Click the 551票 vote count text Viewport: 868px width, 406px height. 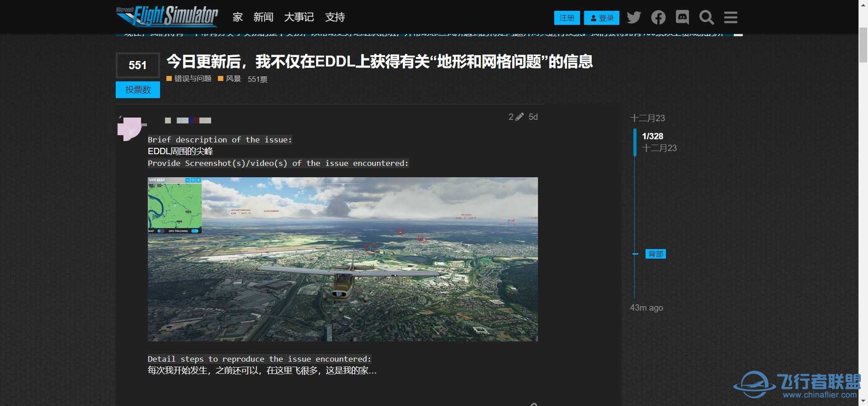pyautogui.click(x=257, y=79)
